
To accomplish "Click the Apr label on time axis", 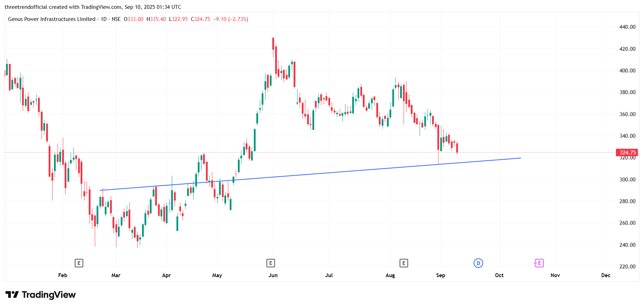I will pos(167,275).
